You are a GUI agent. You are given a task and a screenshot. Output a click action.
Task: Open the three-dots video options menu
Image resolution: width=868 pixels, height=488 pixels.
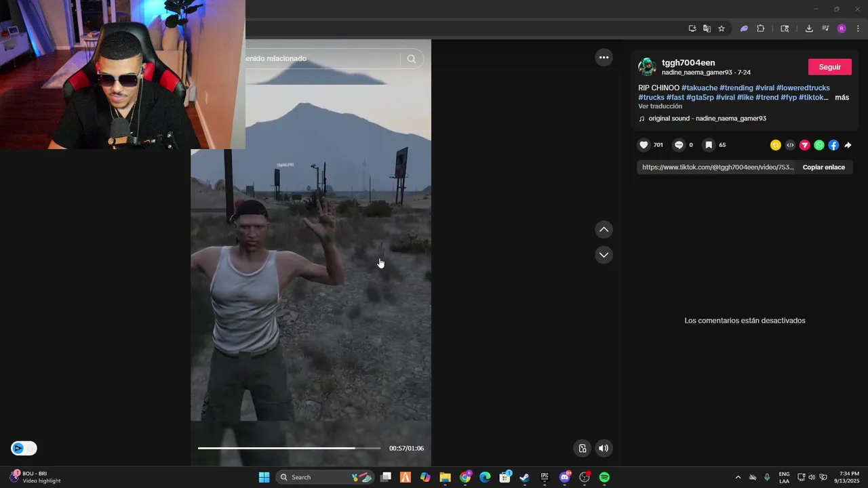pos(604,58)
